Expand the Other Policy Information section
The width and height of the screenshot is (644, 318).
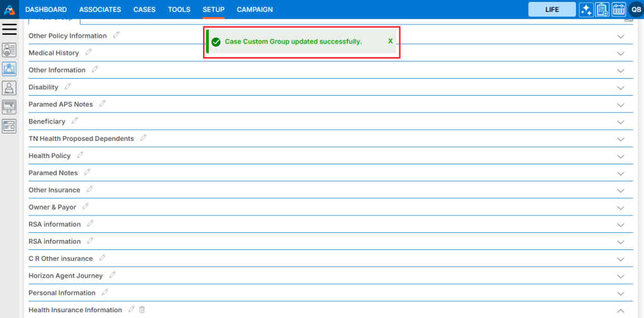(x=621, y=37)
